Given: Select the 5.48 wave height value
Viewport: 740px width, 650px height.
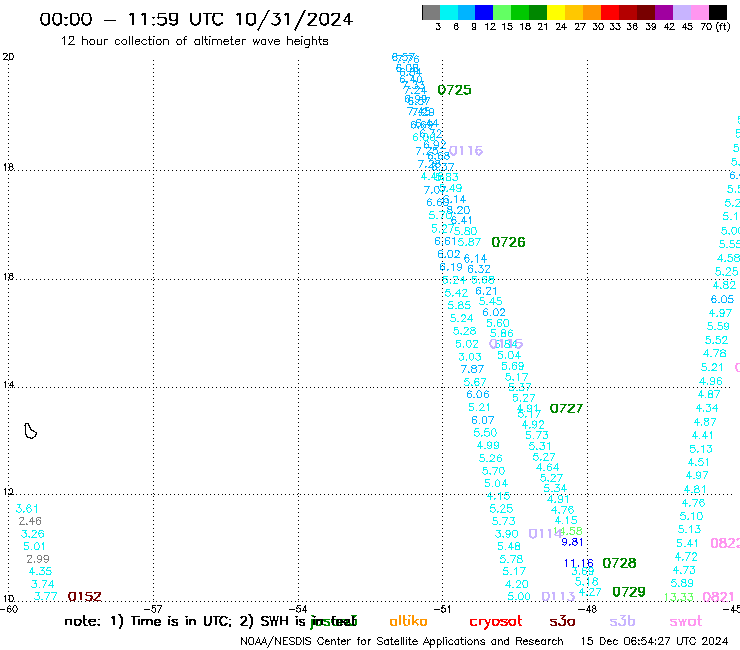Looking at the screenshot, I should pyautogui.click(x=509, y=546).
